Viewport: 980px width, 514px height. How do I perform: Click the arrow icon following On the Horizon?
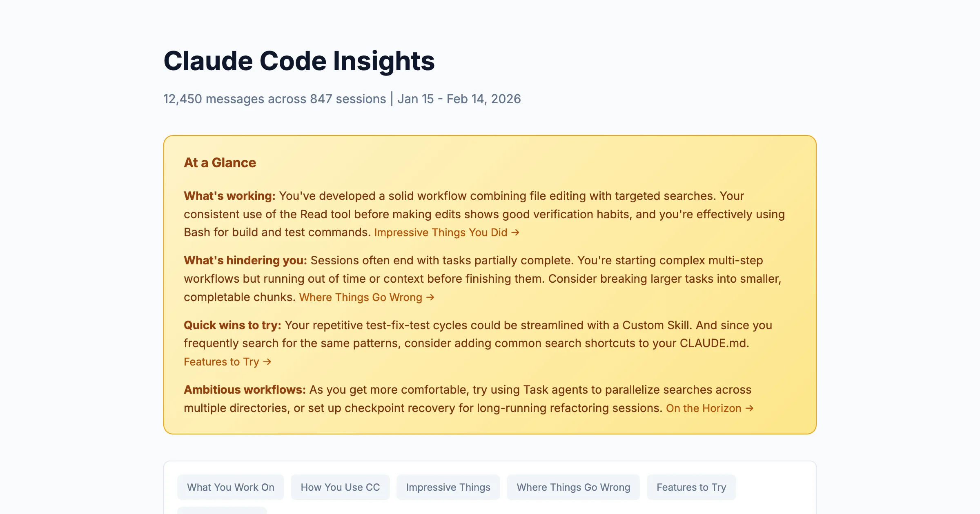pos(750,408)
